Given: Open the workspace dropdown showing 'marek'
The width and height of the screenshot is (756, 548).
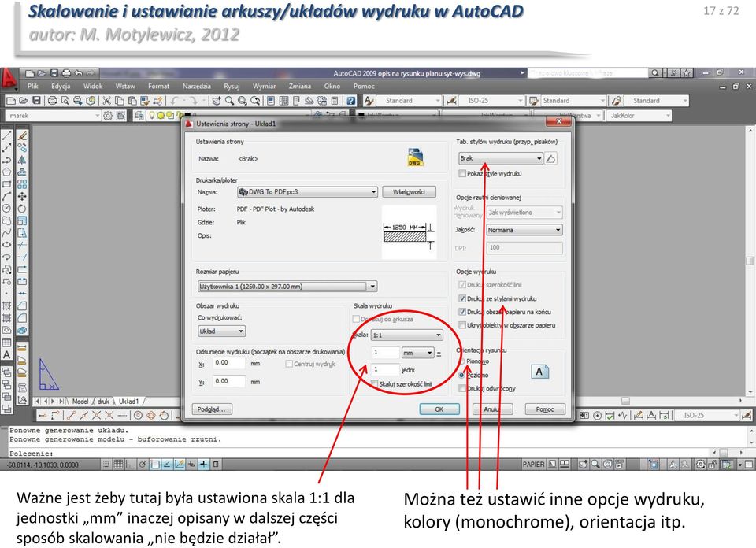Looking at the screenshot, I should tap(53, 116).
